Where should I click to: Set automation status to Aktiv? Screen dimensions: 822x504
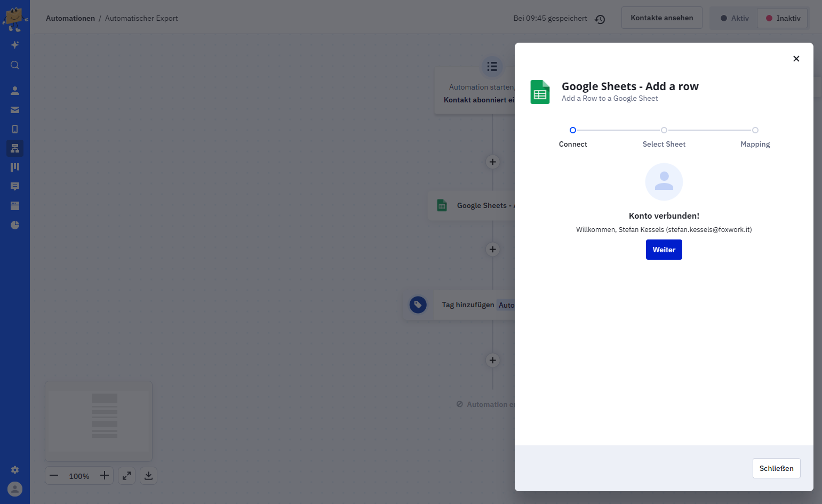735,18
